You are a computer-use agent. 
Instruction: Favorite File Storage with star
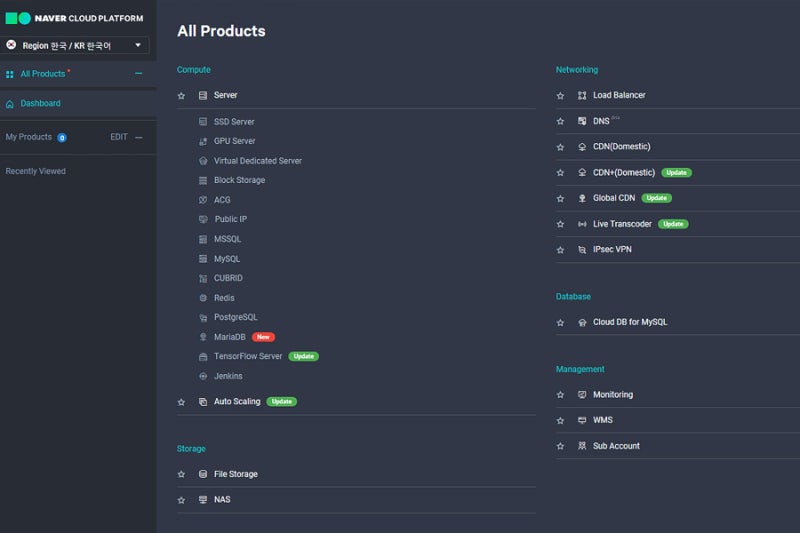181,474
